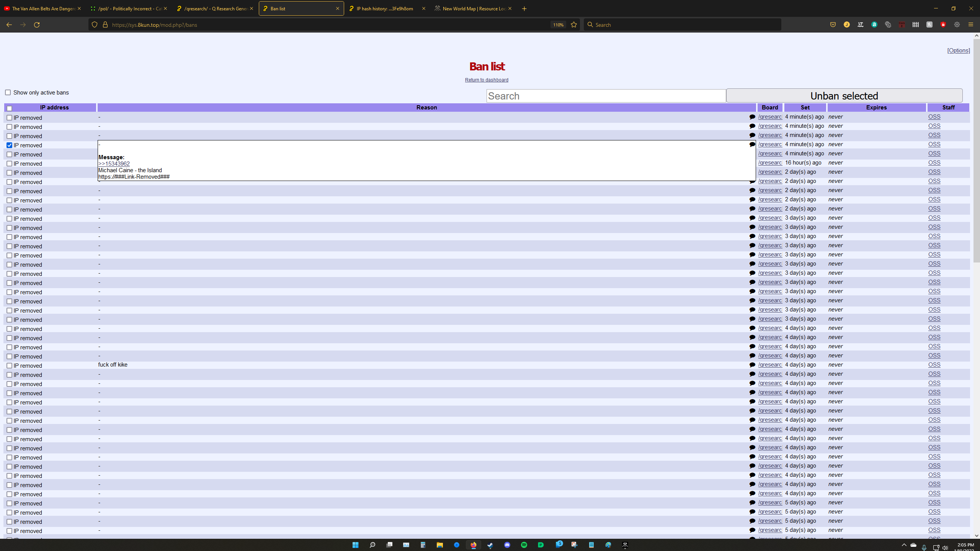Viewport: 980px width, 551px height.
Task: Click the 'Unban selected' button
Action: coord(844,96)
